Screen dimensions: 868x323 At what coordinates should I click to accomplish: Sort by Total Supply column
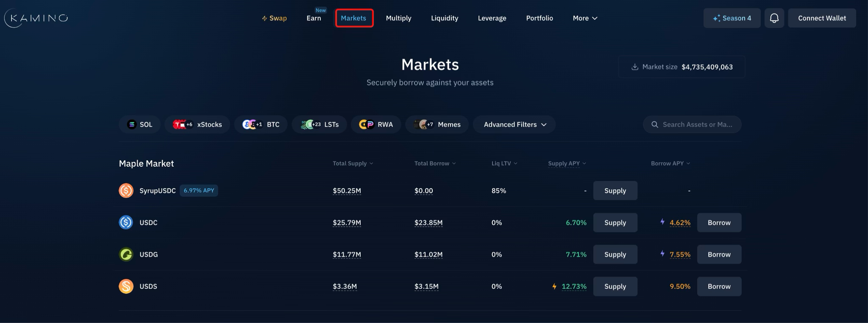[352, 164]
